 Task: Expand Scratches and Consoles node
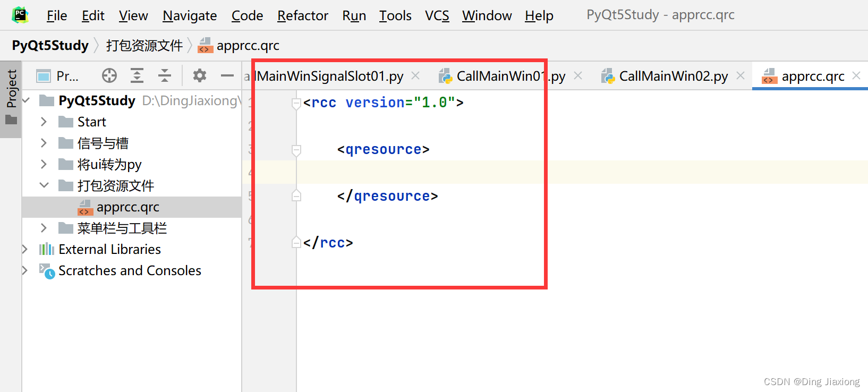pyautogui.click(x=25, y=270)
